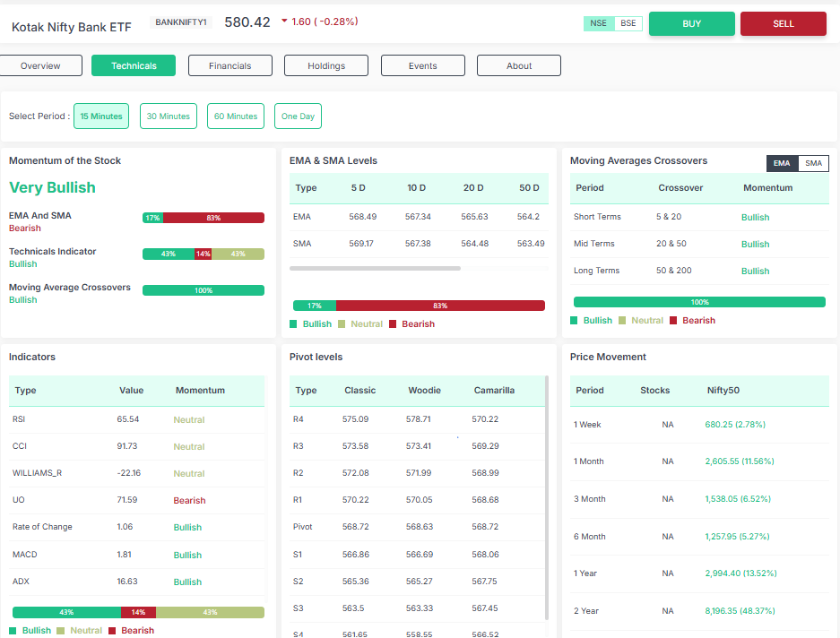Image resolution: width=840 pixels, height=638 pixels.
Task: Click the ADX value 16.63
Action: (x=127, y=582)
